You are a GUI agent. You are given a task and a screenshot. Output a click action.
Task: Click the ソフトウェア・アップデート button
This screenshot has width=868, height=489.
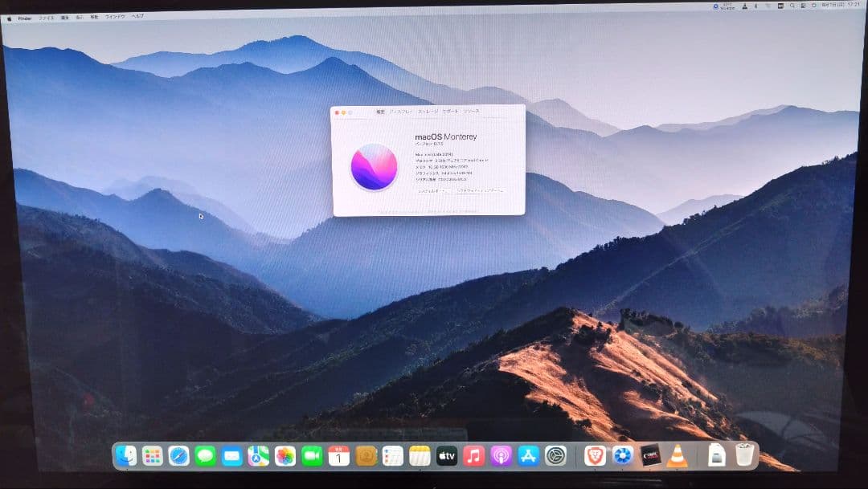point(481,191)
